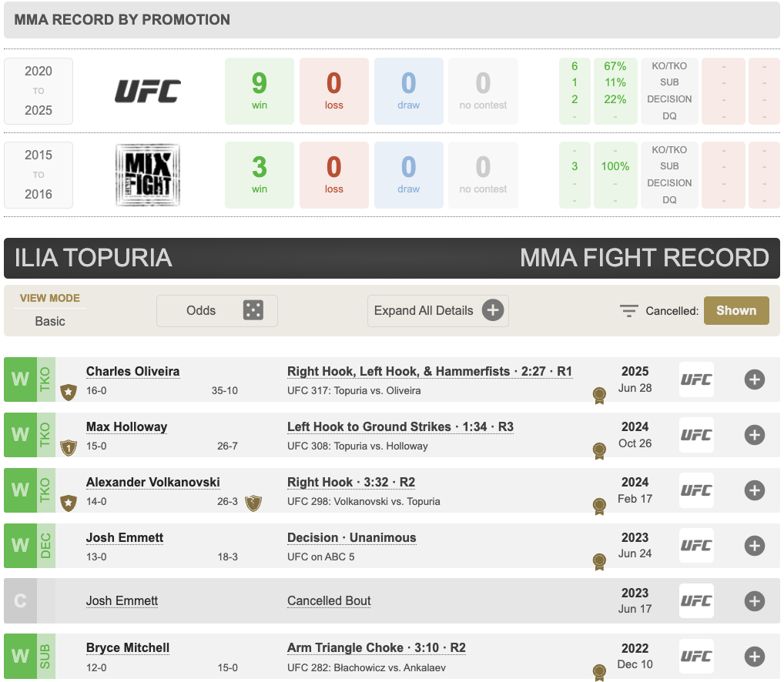Click UFC on ABC 5 event text
This screenshot has width=784, height=682.
(x=320, y=557)
